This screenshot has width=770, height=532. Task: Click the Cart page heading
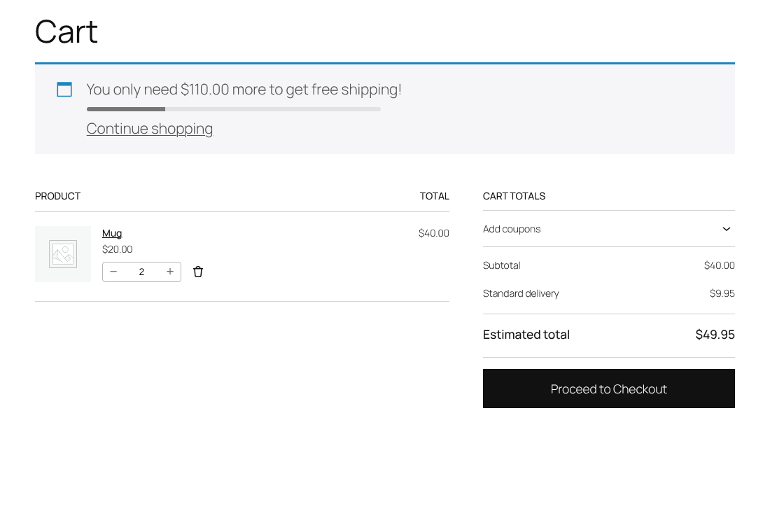coord(66,32)
